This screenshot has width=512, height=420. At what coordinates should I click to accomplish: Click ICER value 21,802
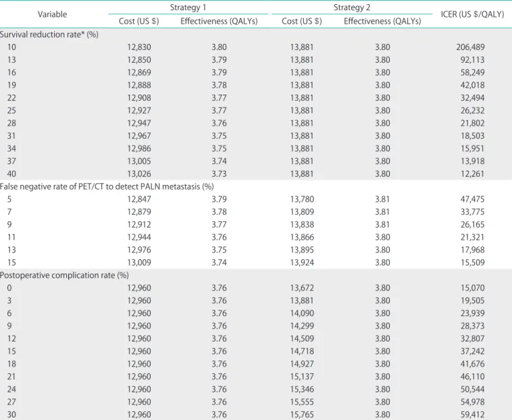pos(473,124)
